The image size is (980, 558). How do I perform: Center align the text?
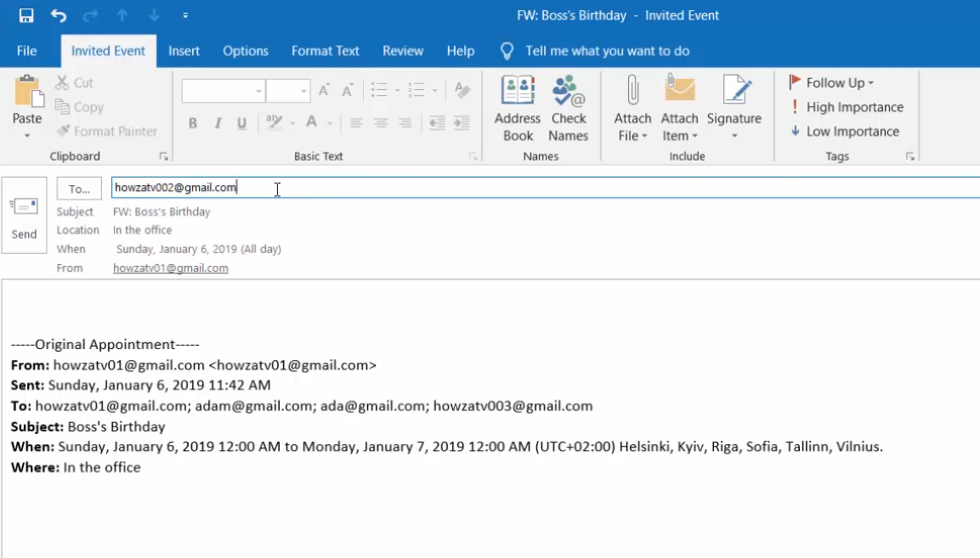coord(381,123)
